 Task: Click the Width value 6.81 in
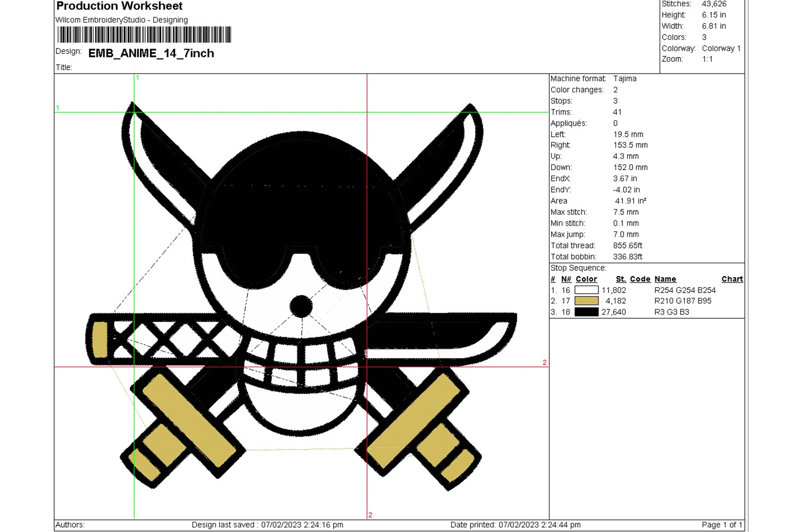[714, 26]
